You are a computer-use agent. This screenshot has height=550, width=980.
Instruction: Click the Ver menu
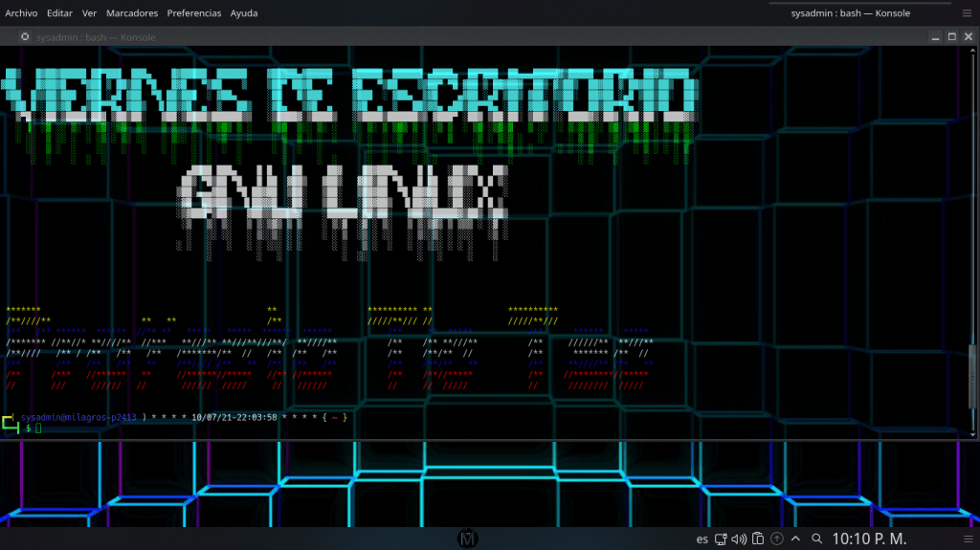[x=89, y=13]
